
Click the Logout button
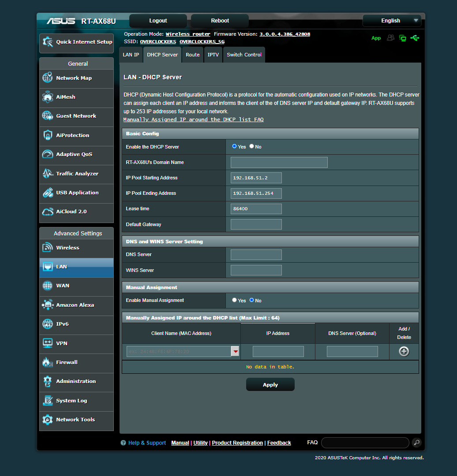(158, 21)
